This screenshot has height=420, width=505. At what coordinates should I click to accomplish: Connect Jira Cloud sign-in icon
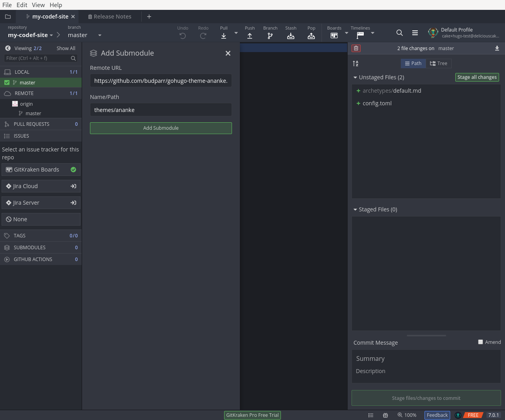pyautogui.click(x=73, y=186)
